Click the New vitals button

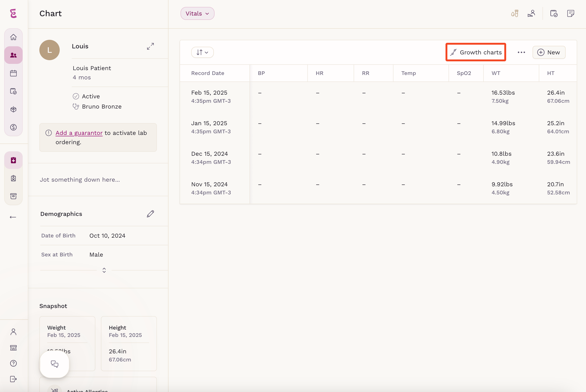(x=549, y=52)
